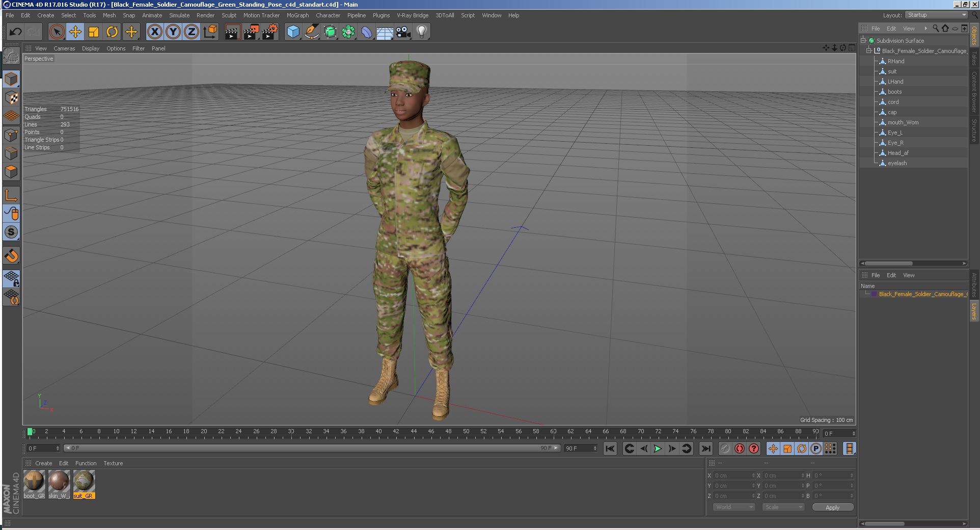This screenshot has height=530, width=980.
Task: Add a Cube primitive object
Action: pos(293,32)
